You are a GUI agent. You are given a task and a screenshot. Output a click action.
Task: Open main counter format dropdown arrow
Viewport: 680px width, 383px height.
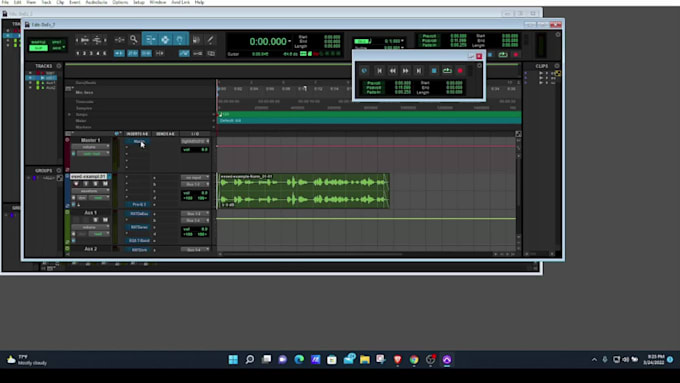pos(290,42)
